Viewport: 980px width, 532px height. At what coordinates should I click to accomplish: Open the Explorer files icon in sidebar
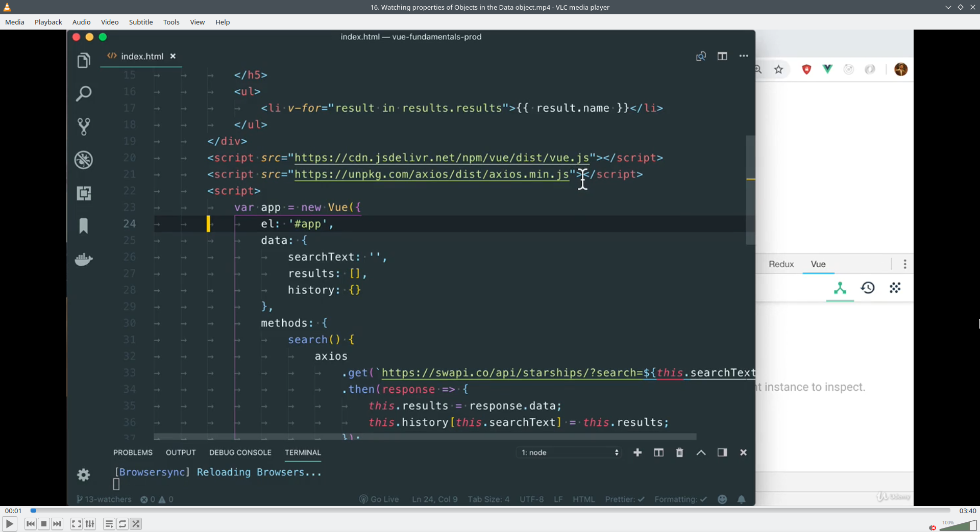[x=84, y=60]
